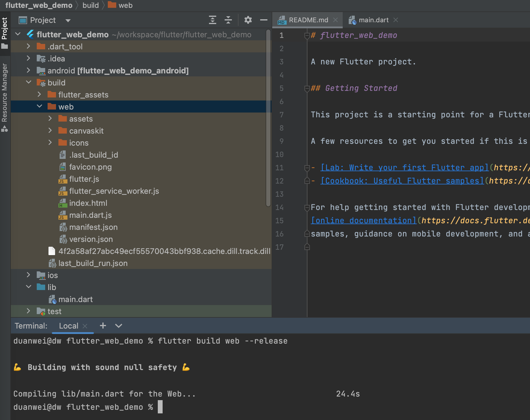Click the Expand All icon in Project toolbar
The width and height of the screenshot is (530, 420).
[x=213, y=20]
